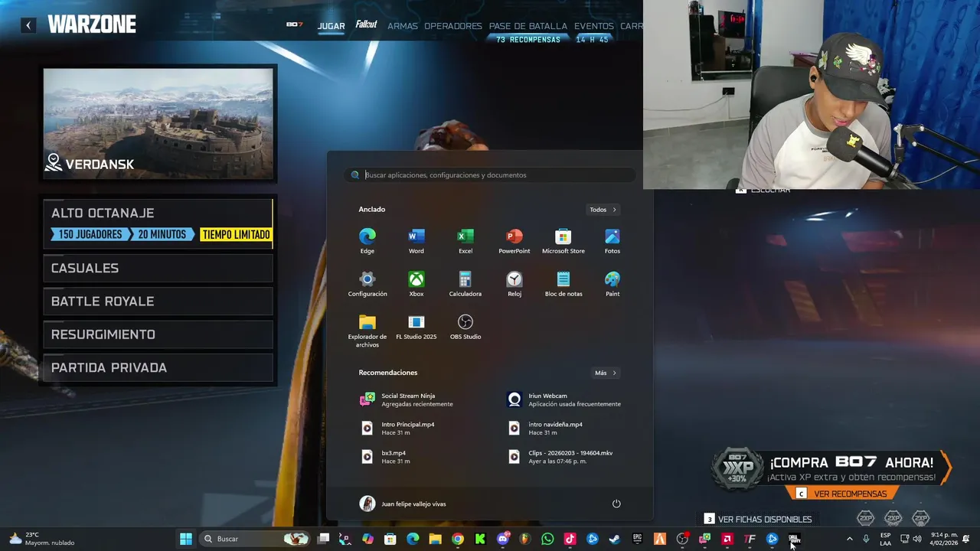Open the OPERADORES tab
This screenshot has height=551, width=980.
tap(453, 26)
